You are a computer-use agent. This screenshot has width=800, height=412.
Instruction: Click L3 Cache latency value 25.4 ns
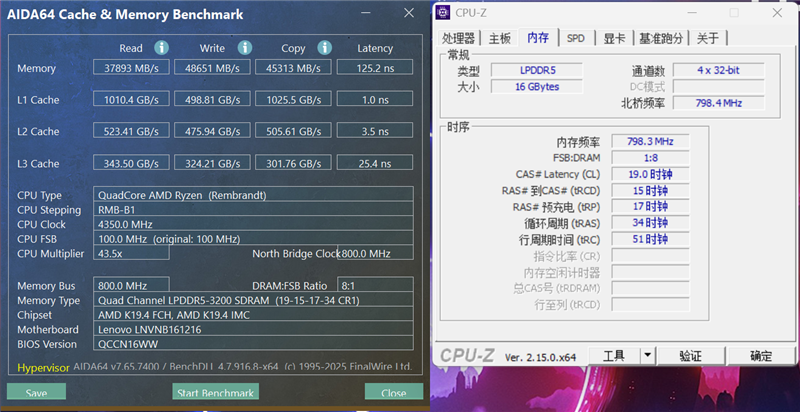pos(375,163)
